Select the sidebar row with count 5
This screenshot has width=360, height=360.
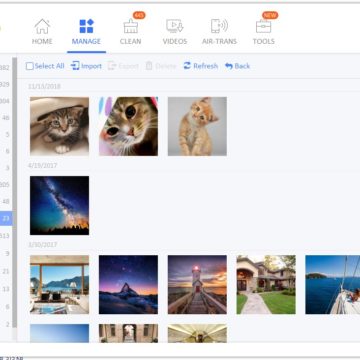tap(6, 135)
